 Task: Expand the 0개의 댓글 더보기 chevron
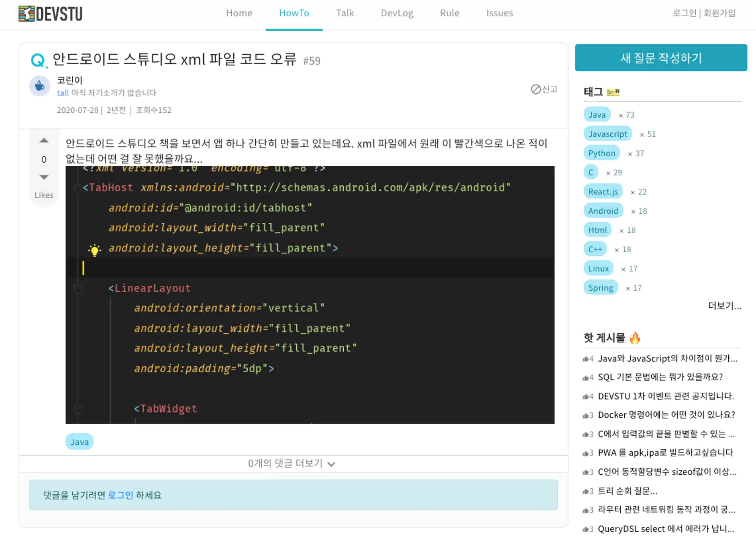click(331, 464)
